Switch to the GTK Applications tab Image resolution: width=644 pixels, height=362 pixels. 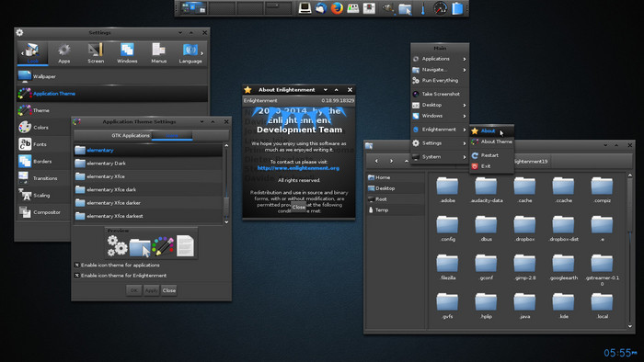(x=131, y=135)
